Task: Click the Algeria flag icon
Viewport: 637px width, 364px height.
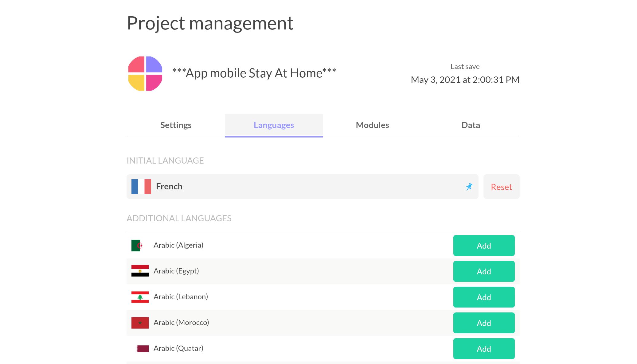Action: [x=137, y=245]
